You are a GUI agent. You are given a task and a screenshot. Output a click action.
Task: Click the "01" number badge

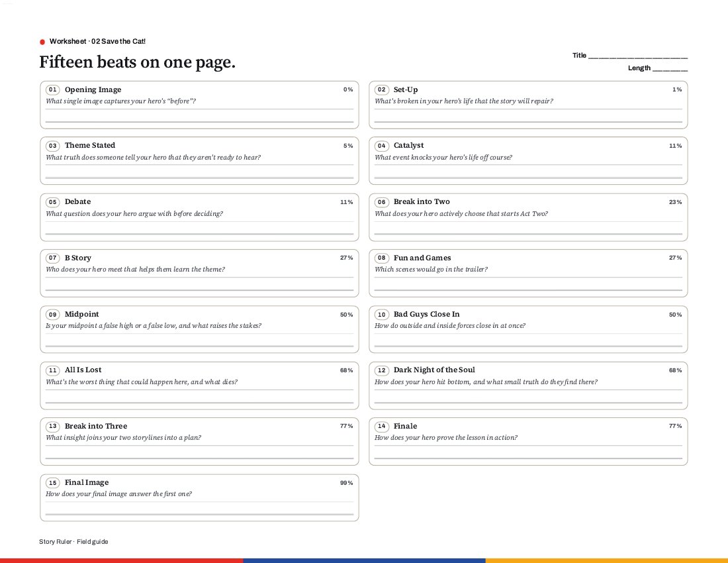pyautogui.click(x=53, y=89)
